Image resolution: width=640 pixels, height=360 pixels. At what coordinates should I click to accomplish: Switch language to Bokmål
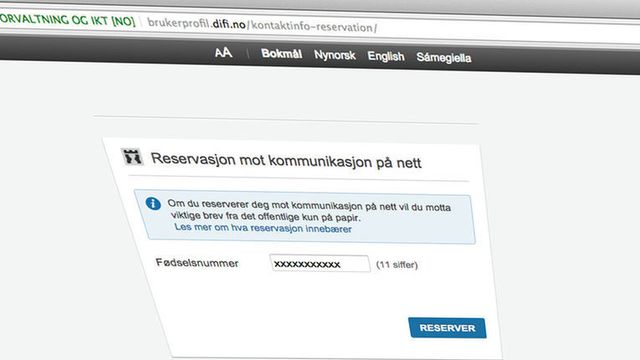point(282,54)
